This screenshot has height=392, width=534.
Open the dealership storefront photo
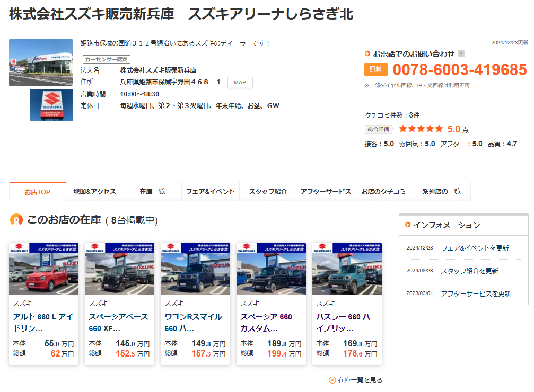point(41,63)
